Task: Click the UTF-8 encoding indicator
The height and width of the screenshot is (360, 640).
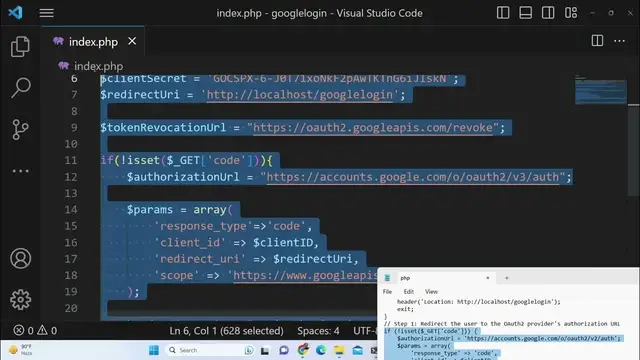Action: pyautogui.click(x=365, y=331)
